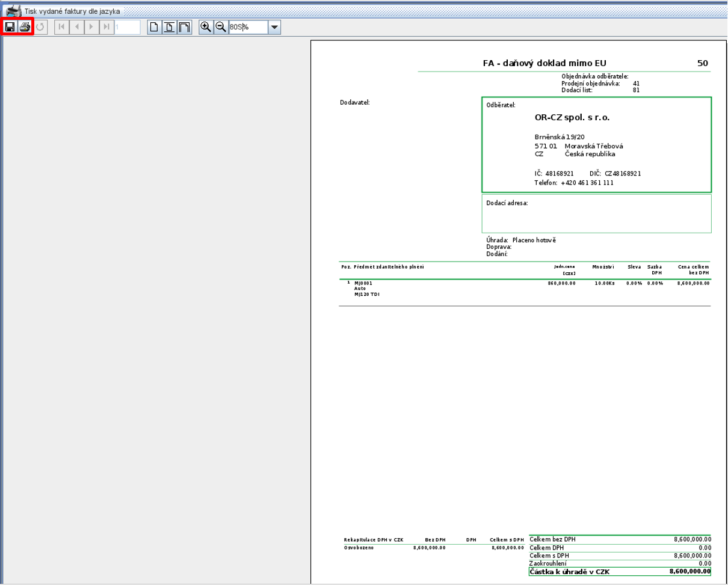The height and width of the screenshot is (585, 728).
Task: Click the page number input field
Action: 127,27
